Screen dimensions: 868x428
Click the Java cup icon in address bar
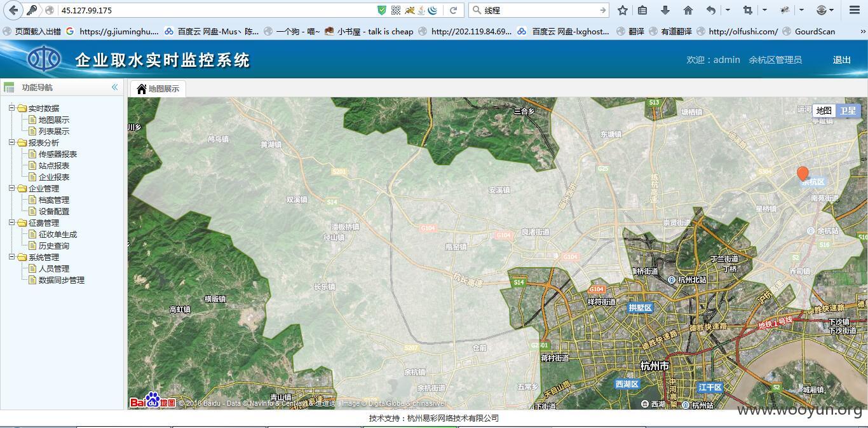point(421,10)
